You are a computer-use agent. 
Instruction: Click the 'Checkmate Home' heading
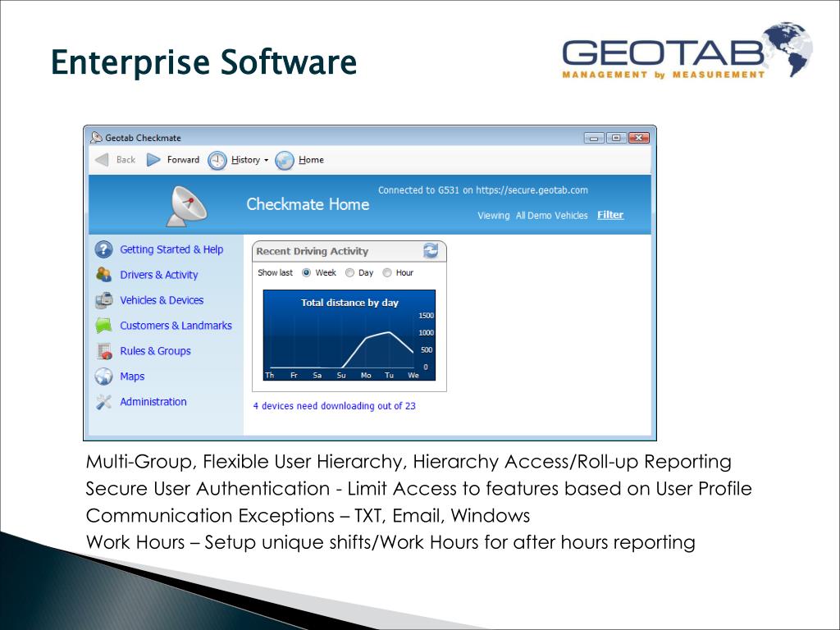(308, 204)
